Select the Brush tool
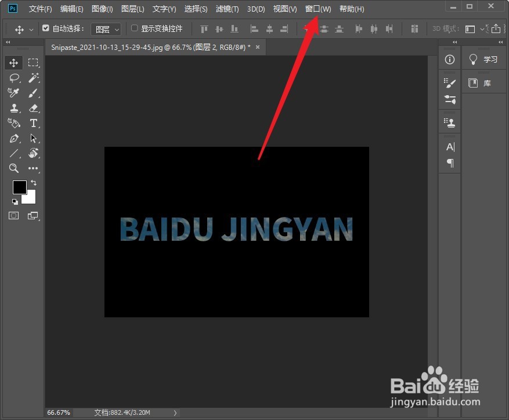The height and width of the screenshot is (420, 509). 33,93
